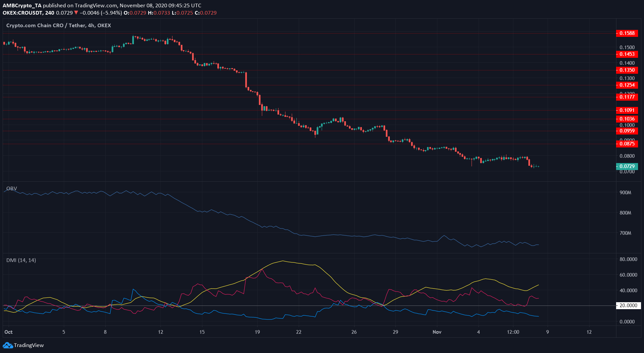Viewport: 644px width, 353px height.
Task: Click the 900M OBV axis value
Action: (625, 193)
